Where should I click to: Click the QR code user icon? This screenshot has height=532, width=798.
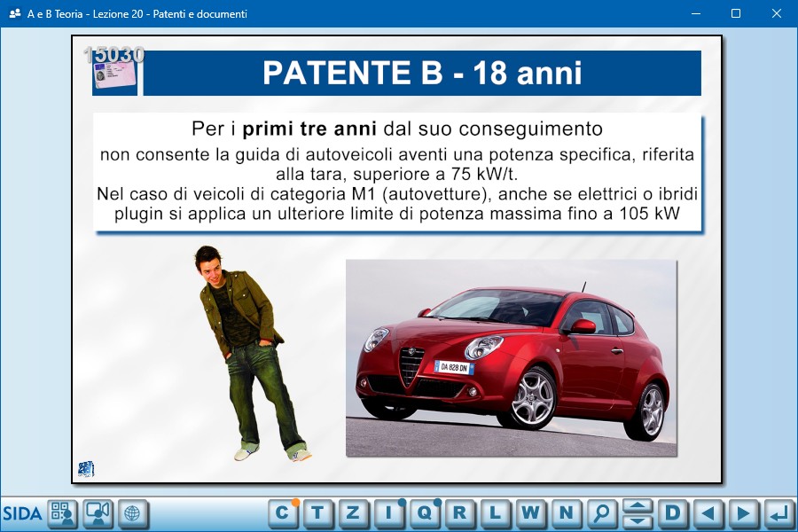[x=62, y=513]
